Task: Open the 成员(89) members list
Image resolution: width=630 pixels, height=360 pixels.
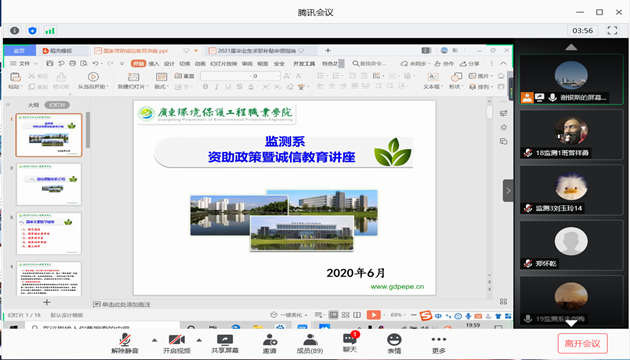Action: click(310, 344)
